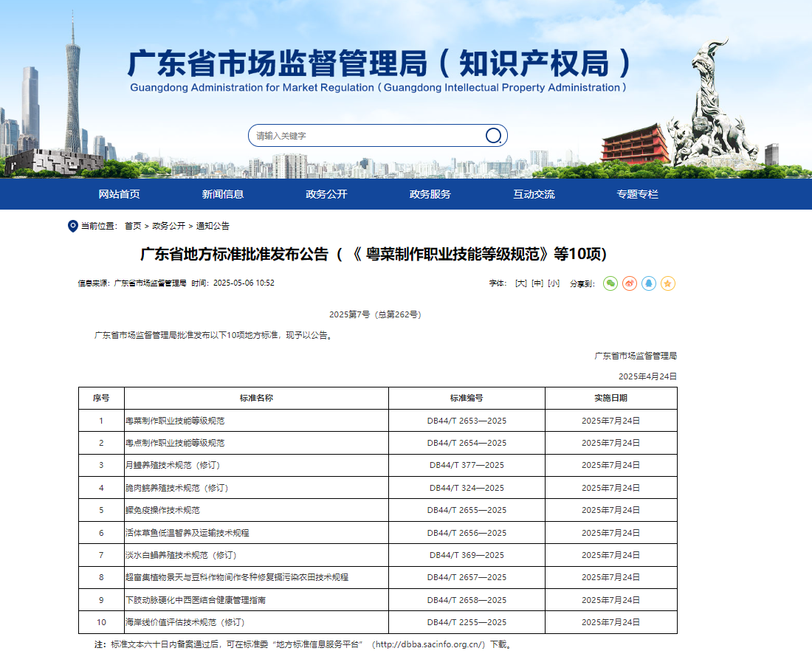
Task: Select standard number DB44/T 2658—2025
Action: (x=467, y=600)
